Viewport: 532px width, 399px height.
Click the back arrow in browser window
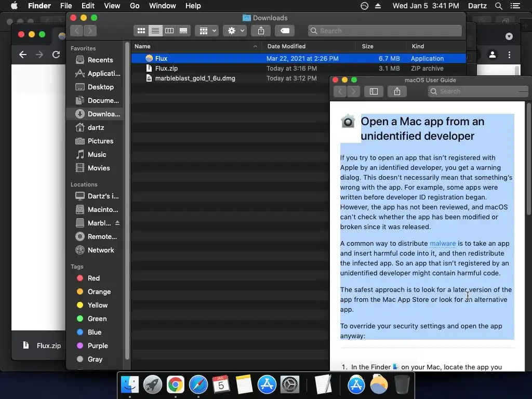pyautogui.click(x=23, y=55)
